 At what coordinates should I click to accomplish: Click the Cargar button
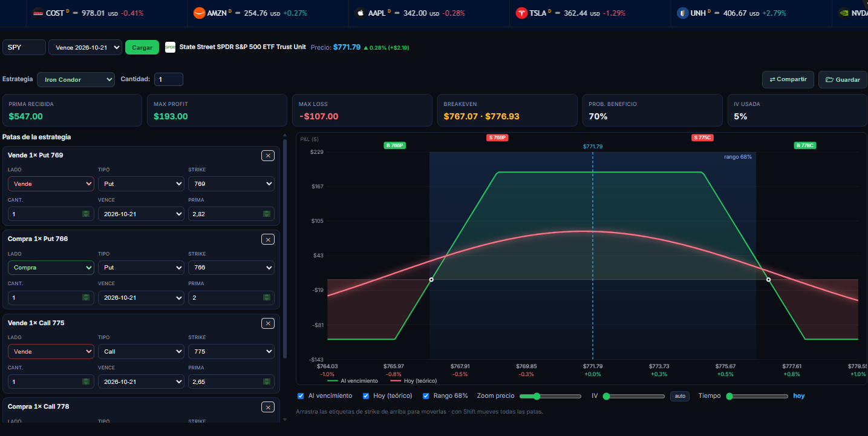142,47
